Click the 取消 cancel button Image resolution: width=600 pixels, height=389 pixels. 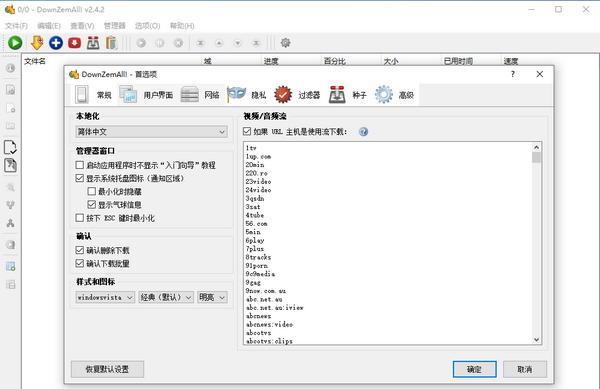[x=525, y=369]
